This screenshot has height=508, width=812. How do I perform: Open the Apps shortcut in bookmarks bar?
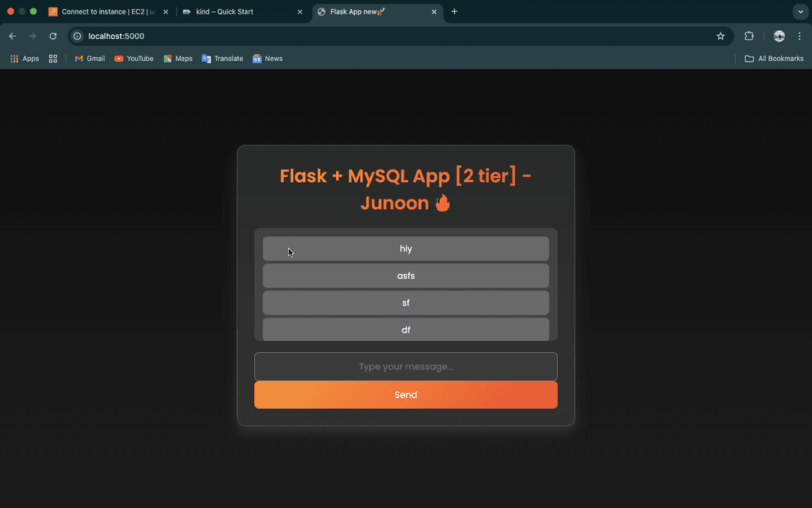coord(24,59)
